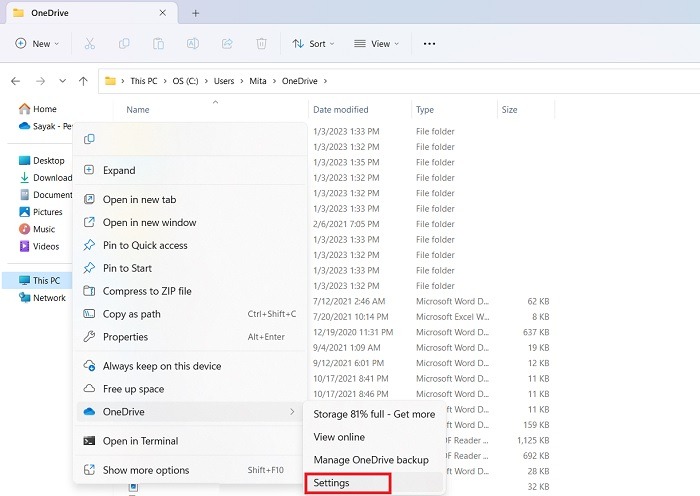700x496 pixels.
Task: Click the copy icon atop context menu
Action: click(x=89, y=139)
